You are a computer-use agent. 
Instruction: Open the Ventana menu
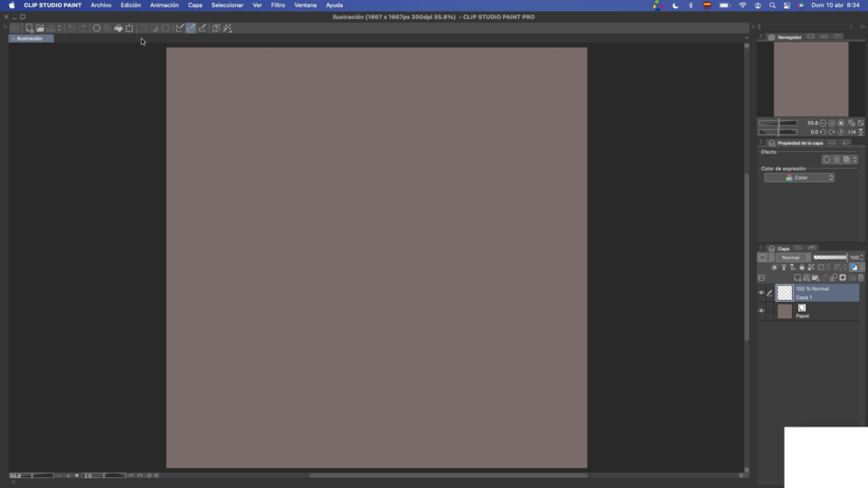(x=305, y=5)
